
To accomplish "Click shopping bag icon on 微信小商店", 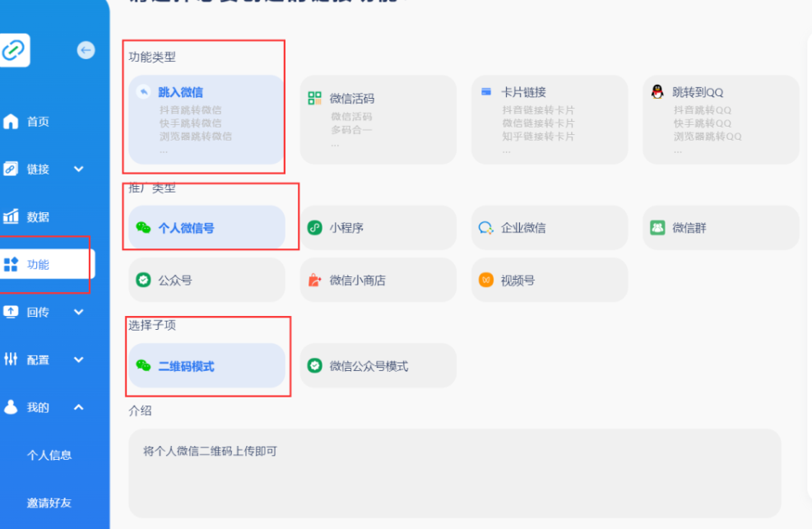I will point(314,280).
